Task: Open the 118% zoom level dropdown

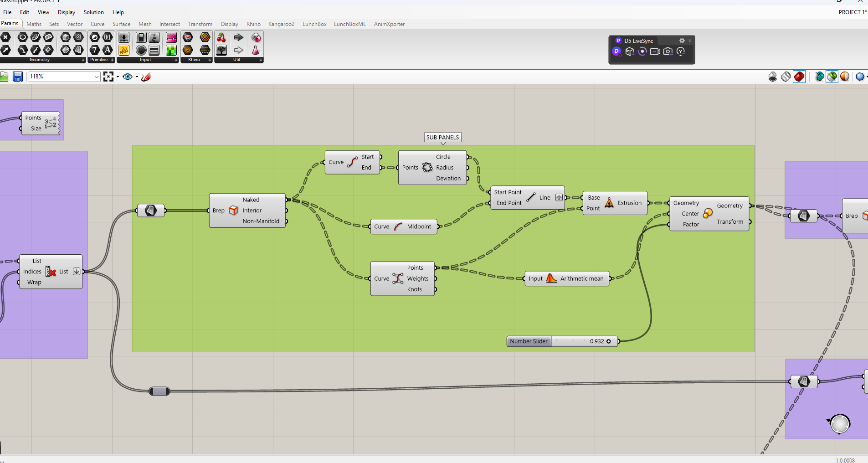Action: (x=65, y=77)
